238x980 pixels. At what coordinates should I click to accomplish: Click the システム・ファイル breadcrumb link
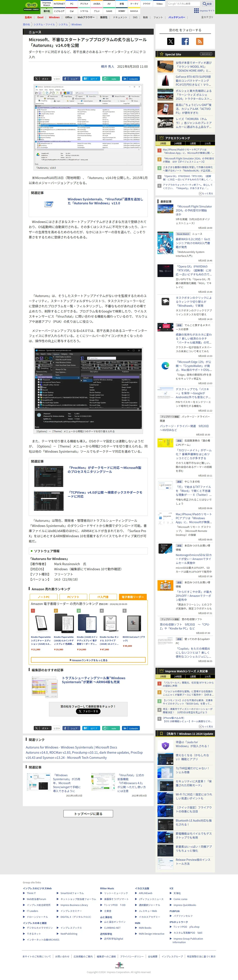[44, 24]
